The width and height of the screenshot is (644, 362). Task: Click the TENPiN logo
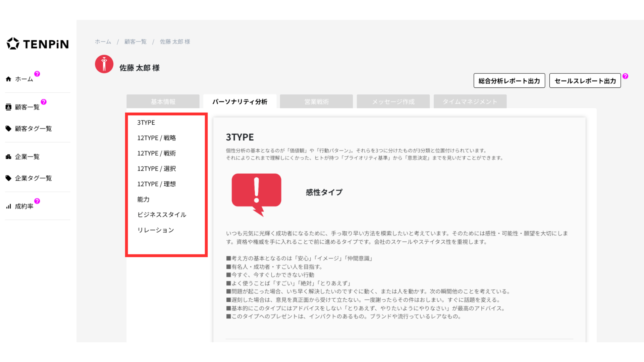38,44
